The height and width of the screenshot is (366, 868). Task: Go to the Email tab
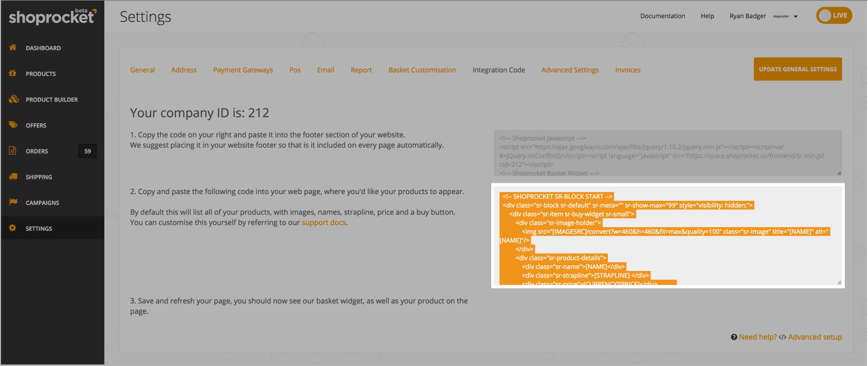click(326, 70)
